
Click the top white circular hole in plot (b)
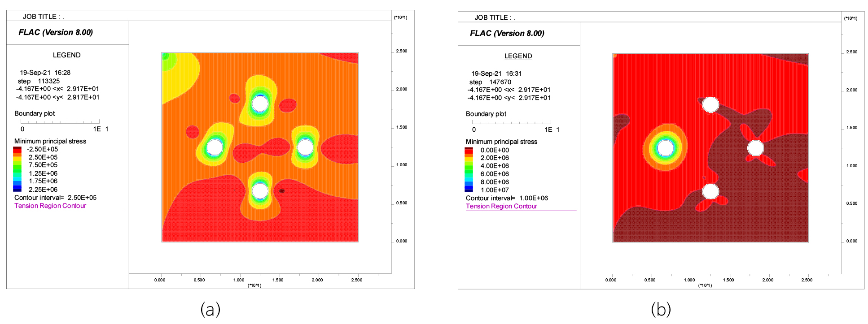tap(710, 105)
